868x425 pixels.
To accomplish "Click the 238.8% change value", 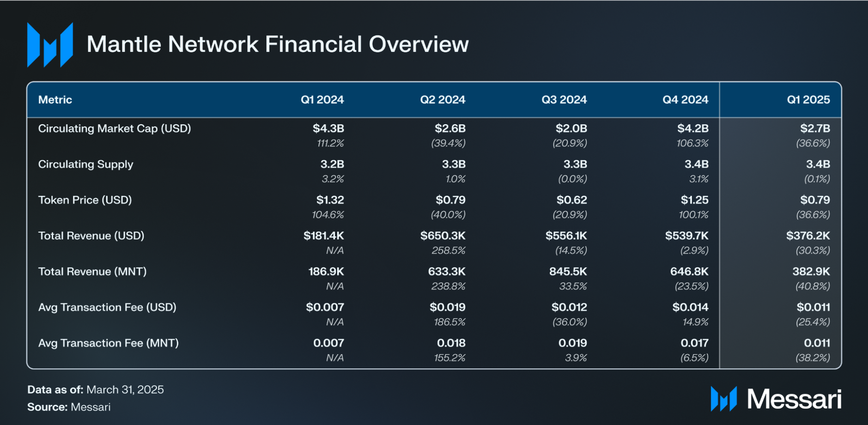I will click(448, 286).
